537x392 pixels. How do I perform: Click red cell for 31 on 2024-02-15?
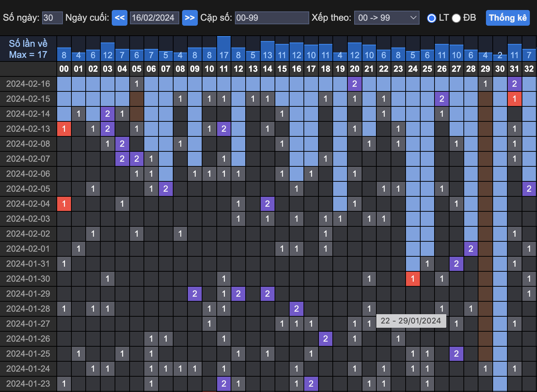click(514, 99)
